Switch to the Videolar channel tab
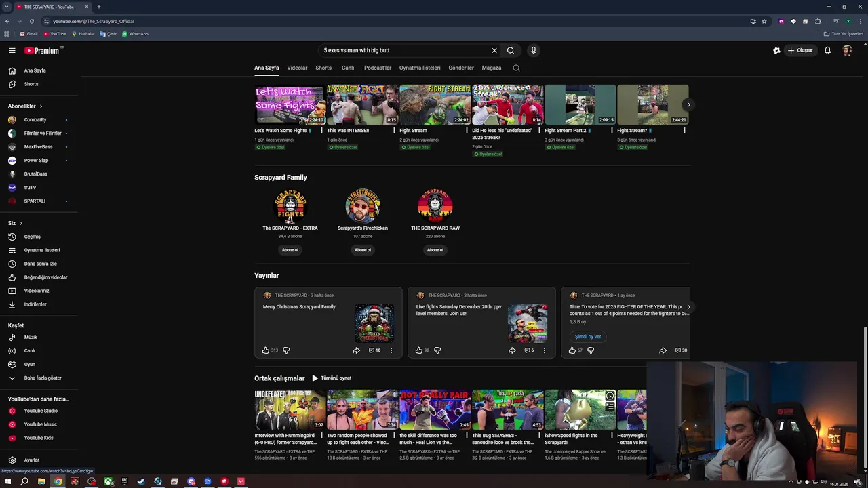 [297, 68]
